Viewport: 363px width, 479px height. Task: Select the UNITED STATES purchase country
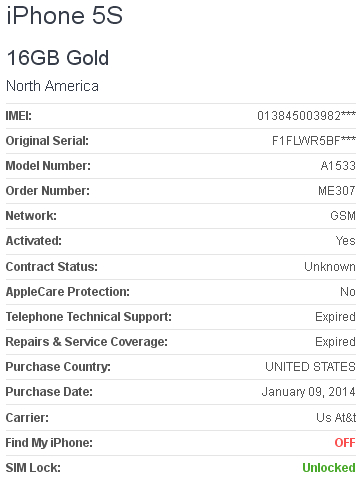coord(310,367)
